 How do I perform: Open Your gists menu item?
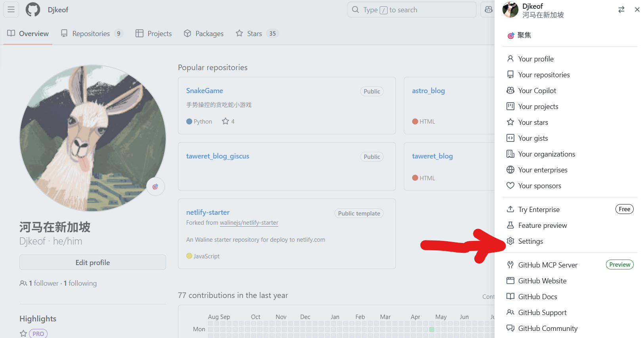pos(570,138)
